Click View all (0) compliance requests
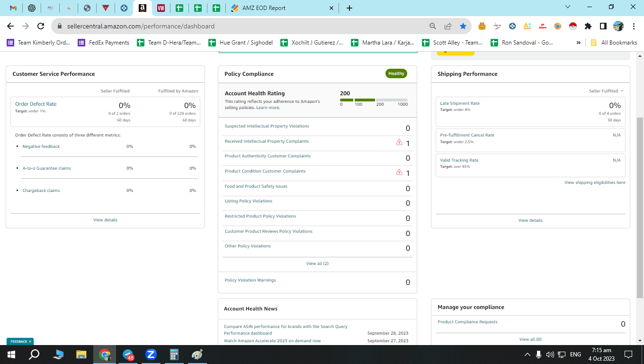Screen dimensions: 644x364 click(530, 339)
